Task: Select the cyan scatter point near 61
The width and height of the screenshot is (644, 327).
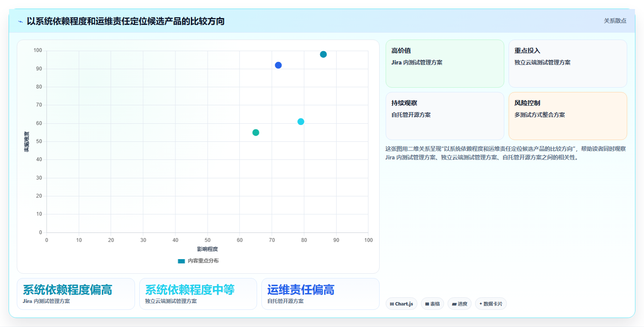Action: click(x=301, y=122)
